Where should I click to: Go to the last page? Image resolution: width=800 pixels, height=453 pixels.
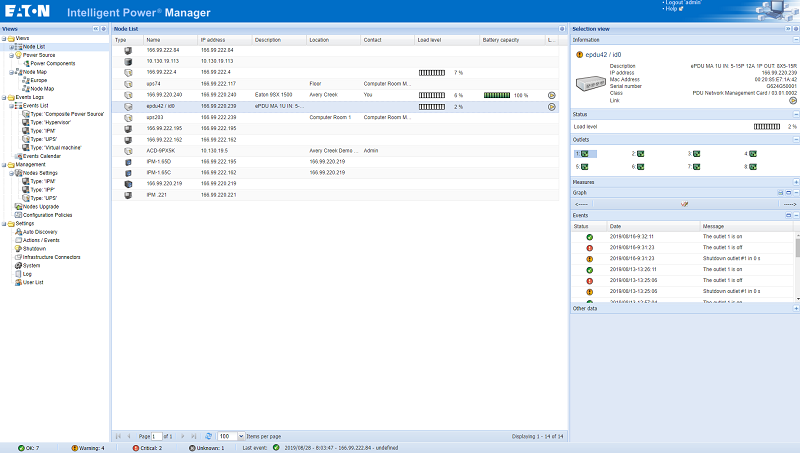(193, 436)
